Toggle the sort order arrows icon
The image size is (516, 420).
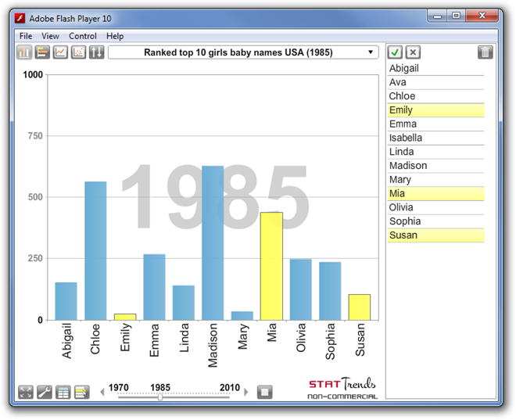(x=96, y=52)
